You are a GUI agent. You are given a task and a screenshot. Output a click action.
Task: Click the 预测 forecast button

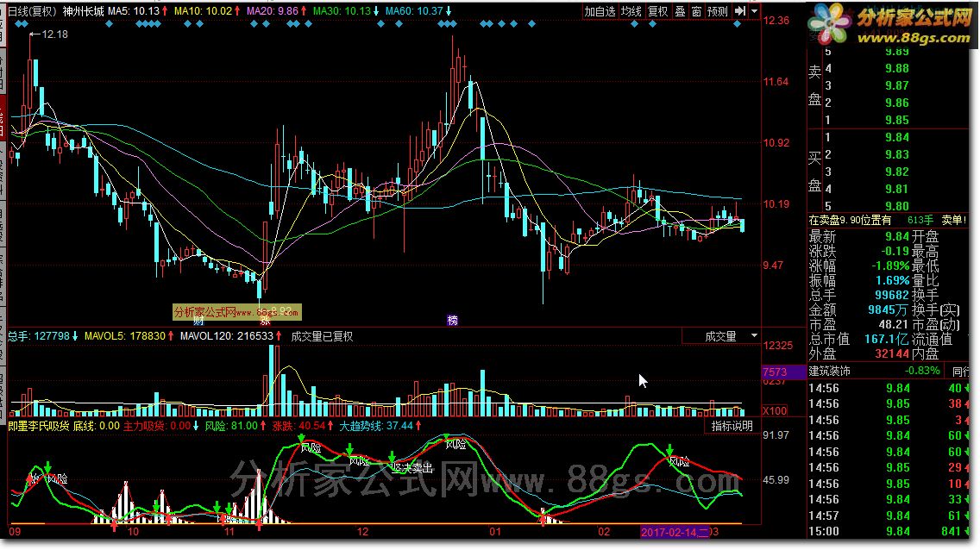pyautogui.click(x=718, y=11)
